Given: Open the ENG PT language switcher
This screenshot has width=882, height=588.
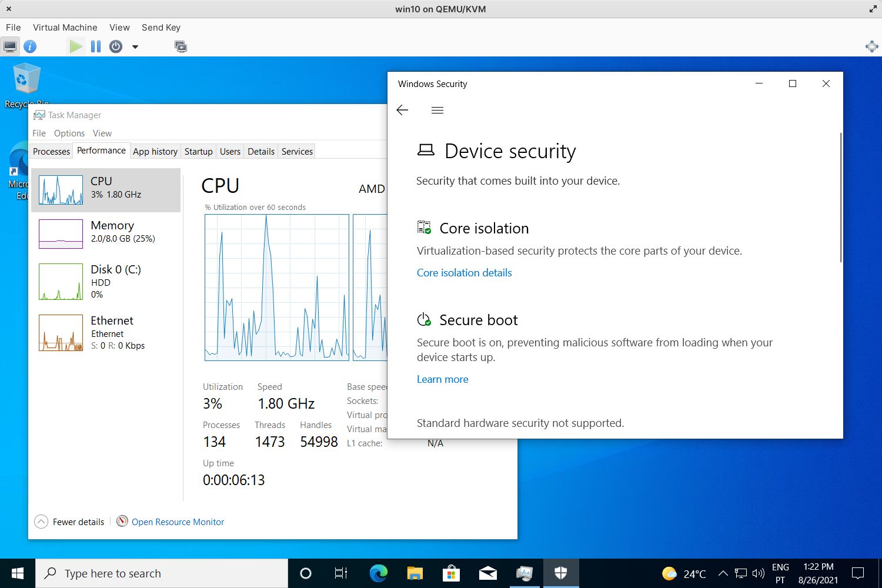Looking at the screenshot, I should point(780,573).
